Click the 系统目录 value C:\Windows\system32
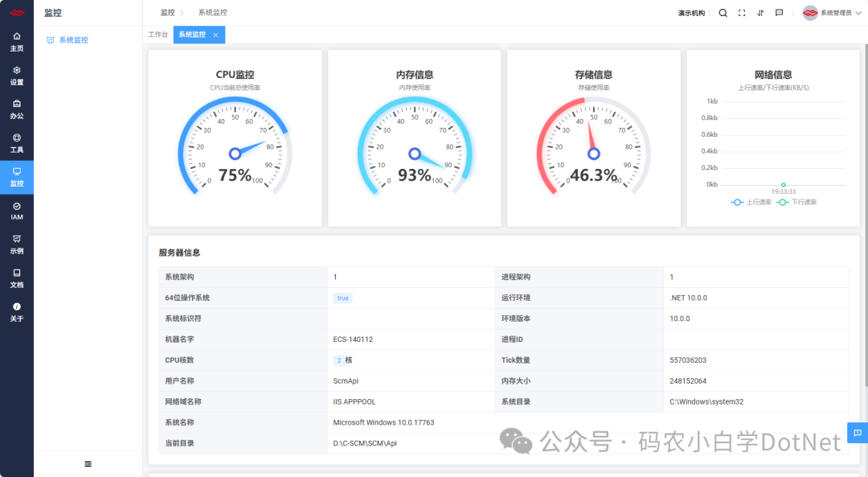The image size is (868, 477). [706, 401]
